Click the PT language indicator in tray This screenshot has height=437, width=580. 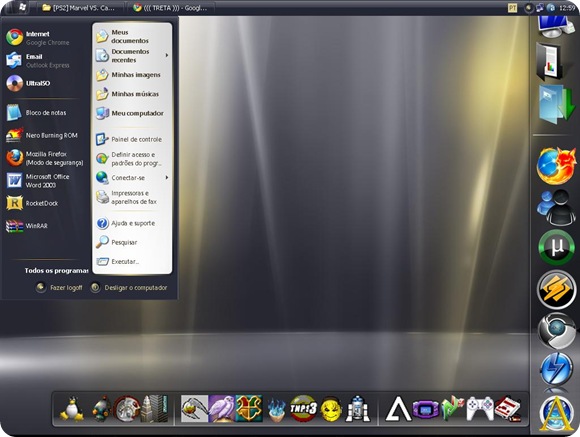coord(512,7)
